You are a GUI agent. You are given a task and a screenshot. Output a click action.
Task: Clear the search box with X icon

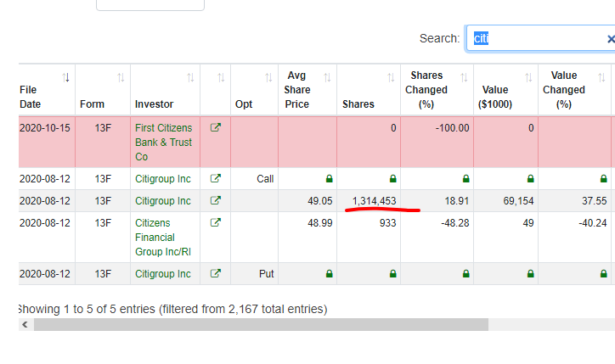[x=610, y=39]
